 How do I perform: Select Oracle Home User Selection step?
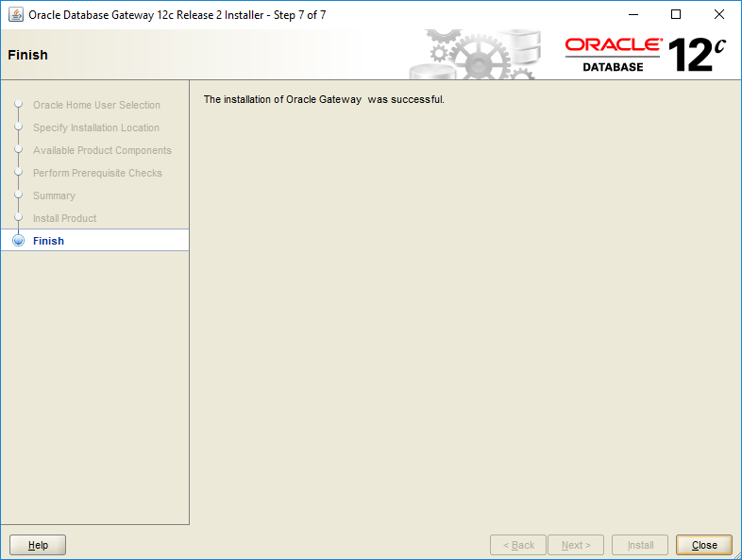[96, 105]
